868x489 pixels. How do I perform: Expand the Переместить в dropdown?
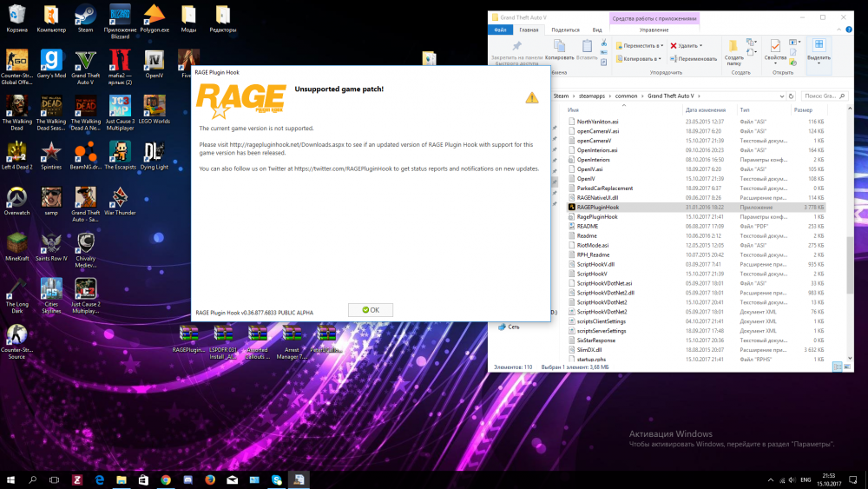[661, 45]
